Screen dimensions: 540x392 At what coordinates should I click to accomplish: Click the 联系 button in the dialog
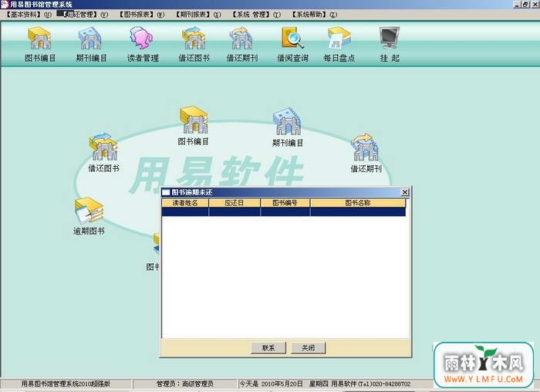[x=268, y=347]
